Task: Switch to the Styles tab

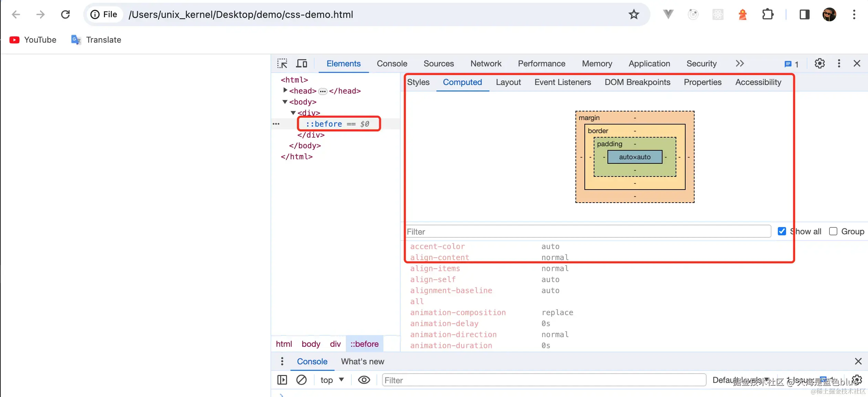Action: pos(418,82)
